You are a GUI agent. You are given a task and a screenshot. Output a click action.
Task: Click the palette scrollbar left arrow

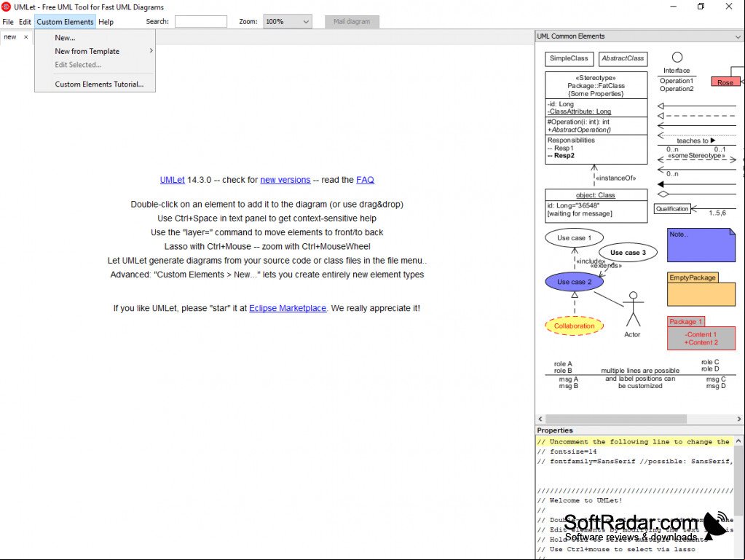pos(540,419)
